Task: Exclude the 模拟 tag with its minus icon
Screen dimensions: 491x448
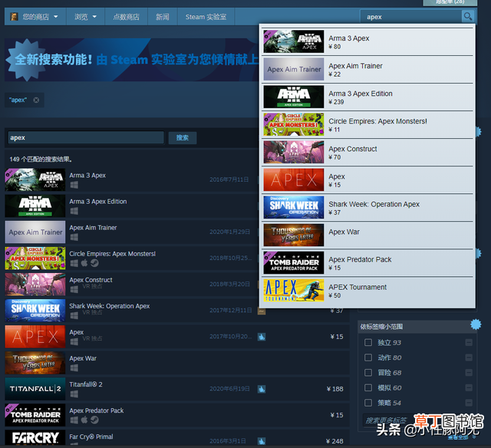Action: (x=469, y=387)
